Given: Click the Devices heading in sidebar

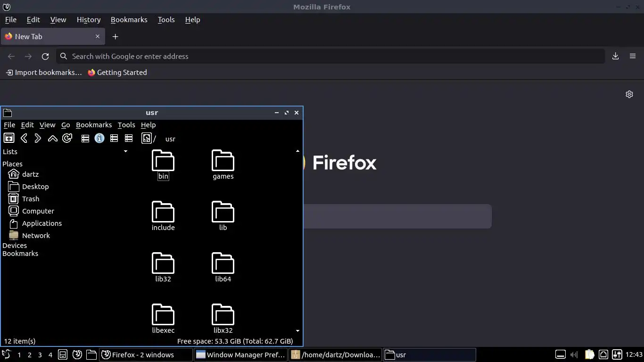Looking at the screenshot, I should click(15, 246).
